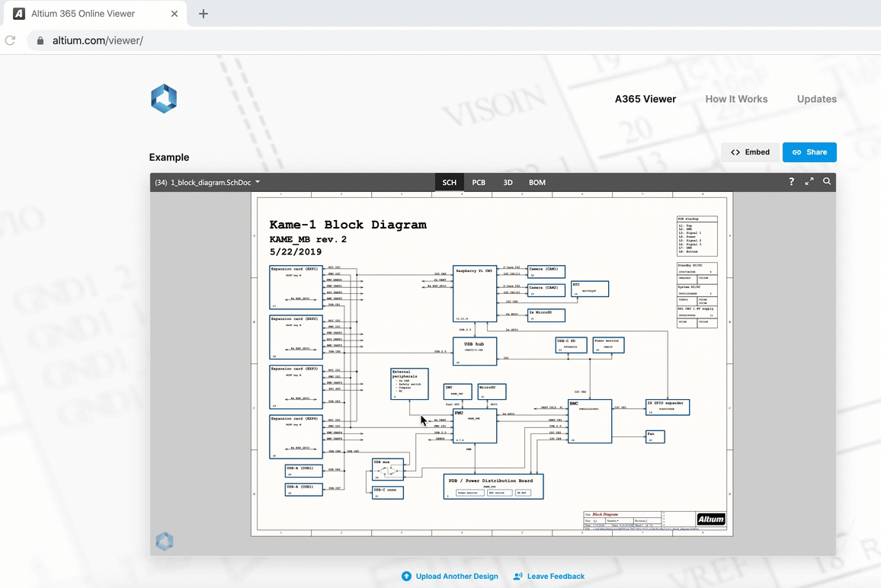Click the Altium hexagon logo in header

(164, 99)
